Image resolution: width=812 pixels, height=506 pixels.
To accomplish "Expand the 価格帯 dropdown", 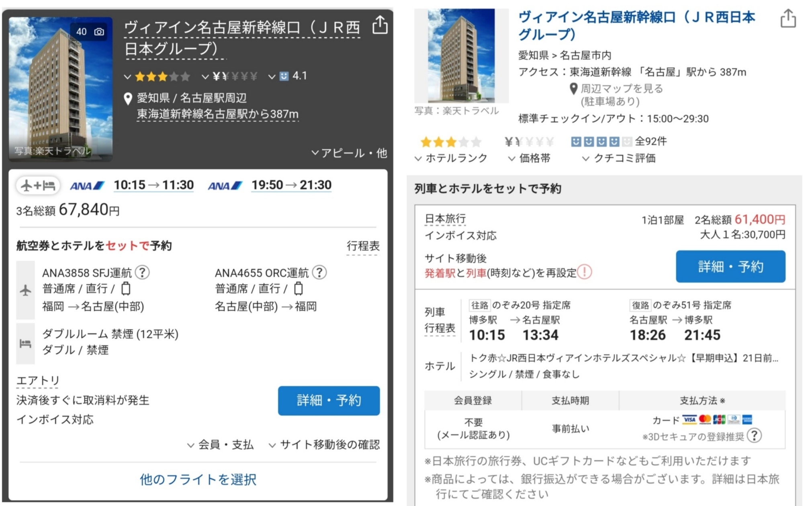I will [529, 158].
